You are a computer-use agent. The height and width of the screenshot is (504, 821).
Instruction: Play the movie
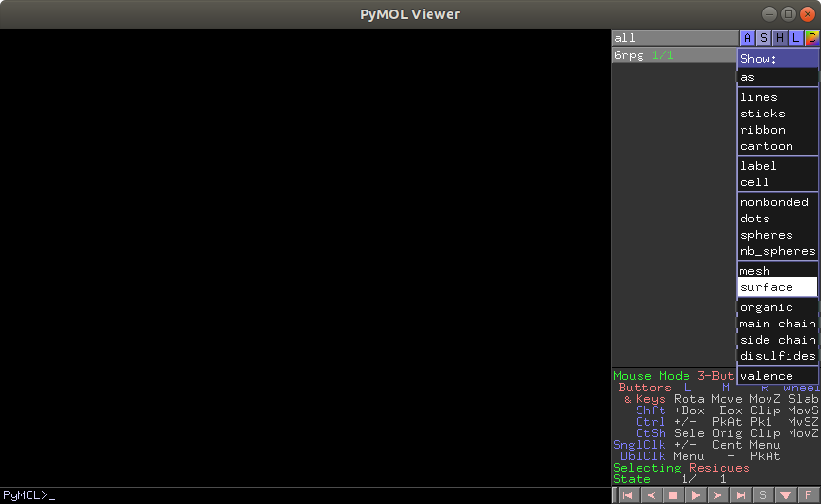click(x=696, y=495)
